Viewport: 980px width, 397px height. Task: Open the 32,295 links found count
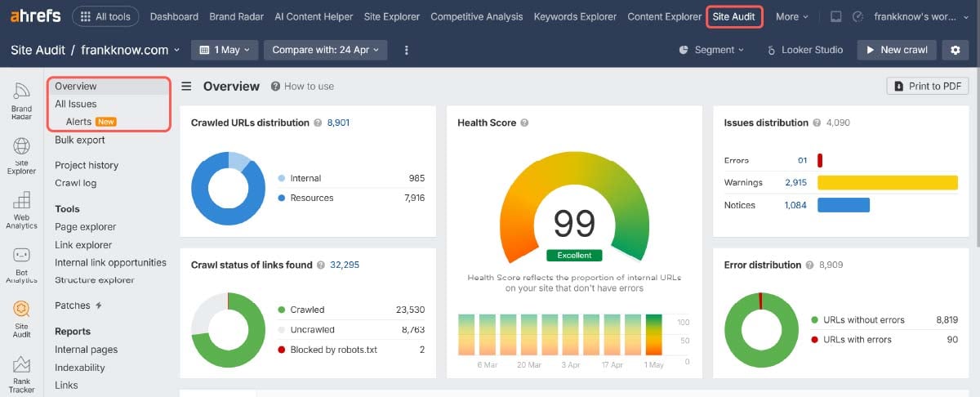click(345, 265)
